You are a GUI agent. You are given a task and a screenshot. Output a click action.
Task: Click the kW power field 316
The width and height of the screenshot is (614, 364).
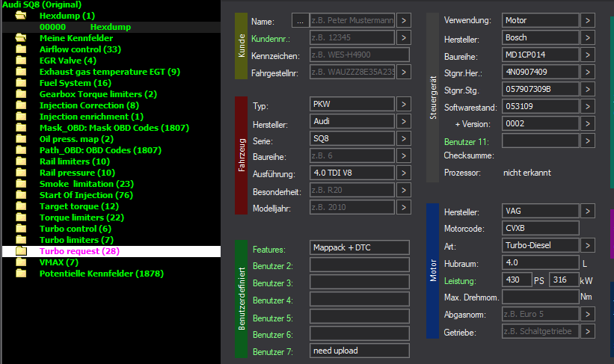click(x=565, y=280)
